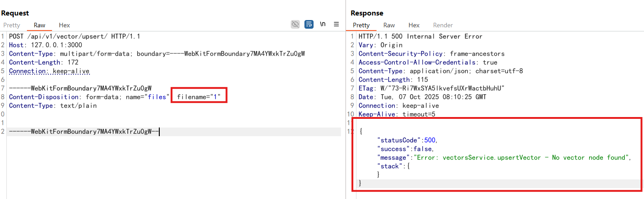
Task: Open the Hex tab in Response panel
Action: 414,25
